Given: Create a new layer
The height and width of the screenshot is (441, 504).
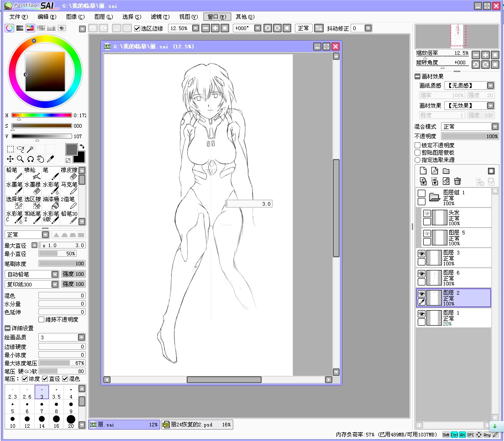Looking at the screenshot, I should (423, 171).
